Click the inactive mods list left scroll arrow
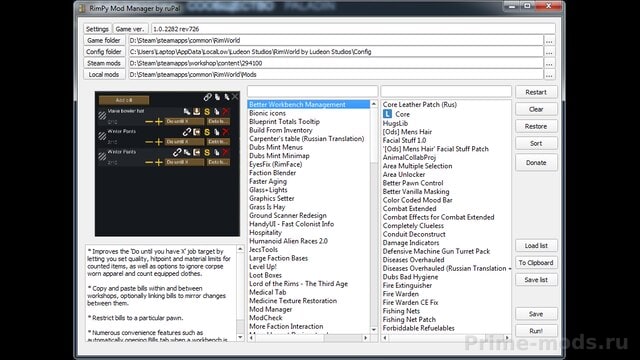The height and width of the screenshot is (360, 640). point(251,338)
